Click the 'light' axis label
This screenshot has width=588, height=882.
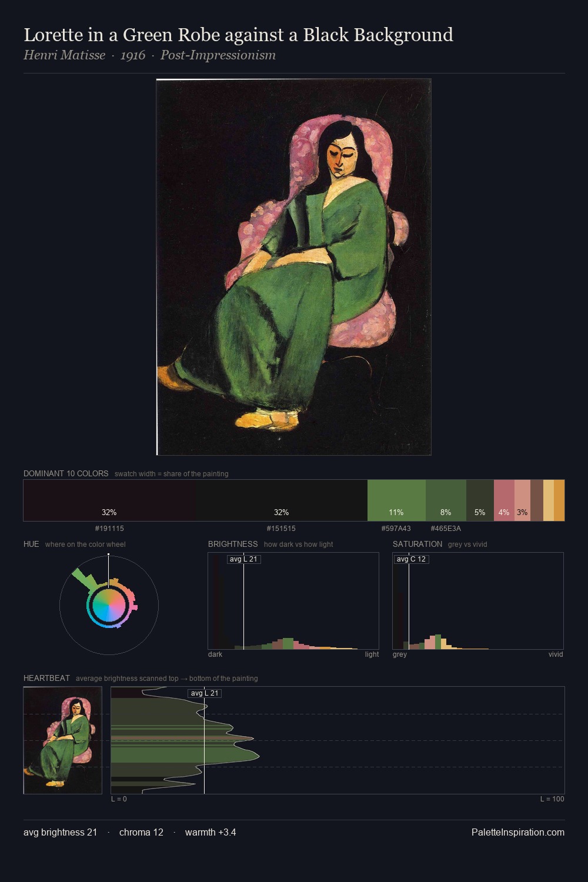point(372,654)
